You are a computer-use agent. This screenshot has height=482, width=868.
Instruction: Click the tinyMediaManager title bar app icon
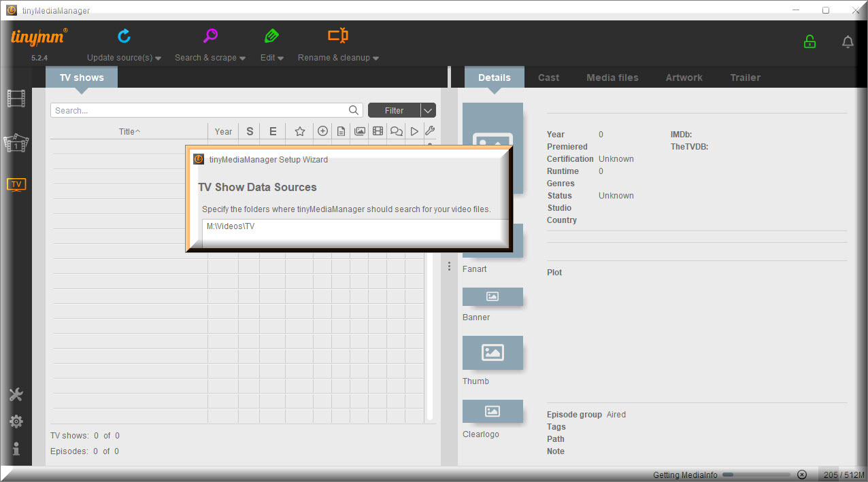pos(12,10)
